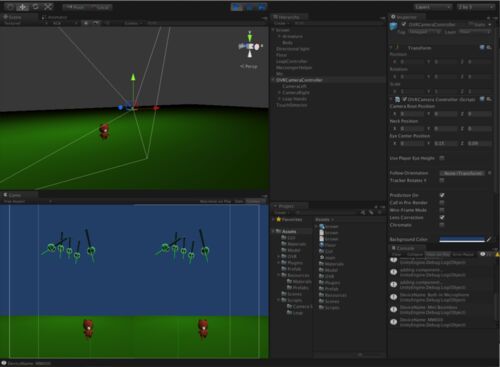Select the Hand tool in toolbar
The image size is (500, 367).
(10, 7)
